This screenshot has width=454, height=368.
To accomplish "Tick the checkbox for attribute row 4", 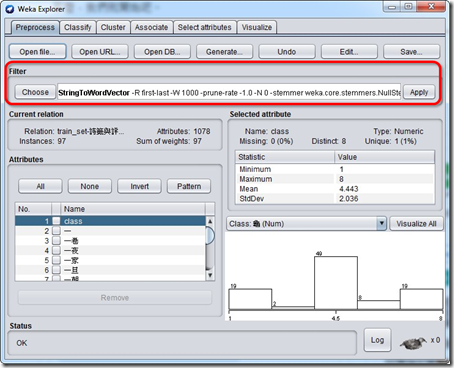I will (56, 250).
